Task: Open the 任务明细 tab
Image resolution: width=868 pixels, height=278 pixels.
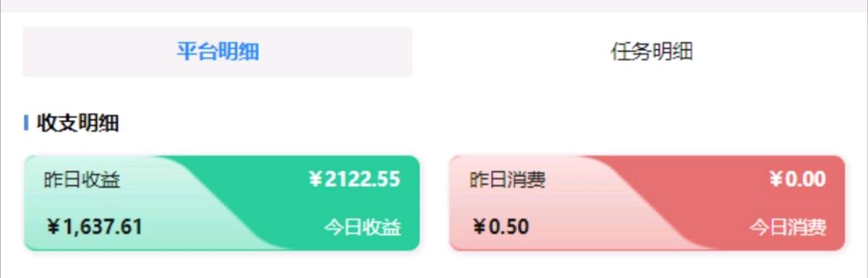Action: coord(652,52)
